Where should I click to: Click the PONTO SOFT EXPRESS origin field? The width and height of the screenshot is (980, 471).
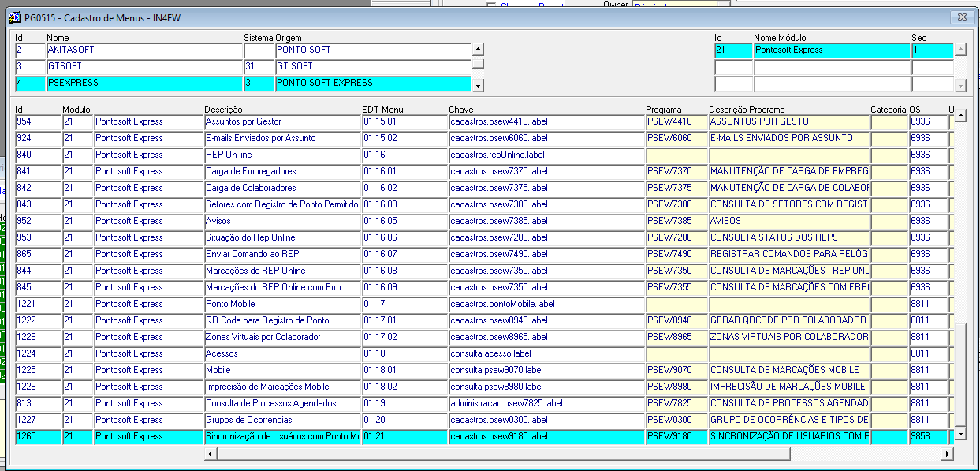pos(373,83)
